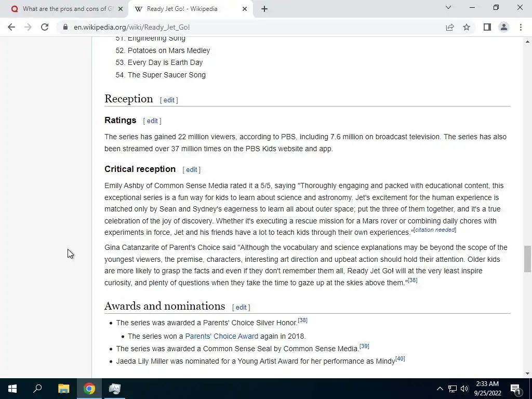Image resolution: width=532 pixels, height=399 pixels.
Task: Close the Quora pros and cons tab
Action: tap(120, 9)
